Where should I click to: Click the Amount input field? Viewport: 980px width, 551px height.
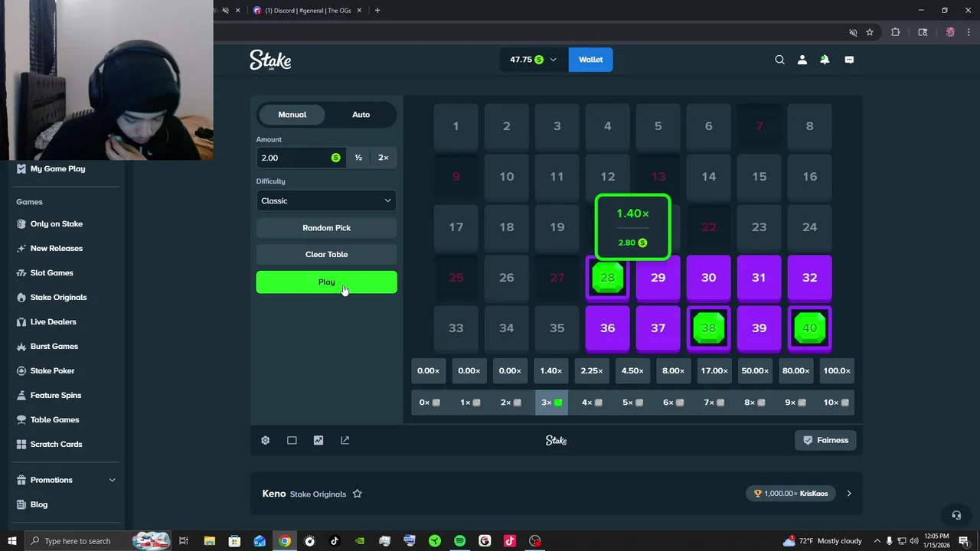(300, 158)
